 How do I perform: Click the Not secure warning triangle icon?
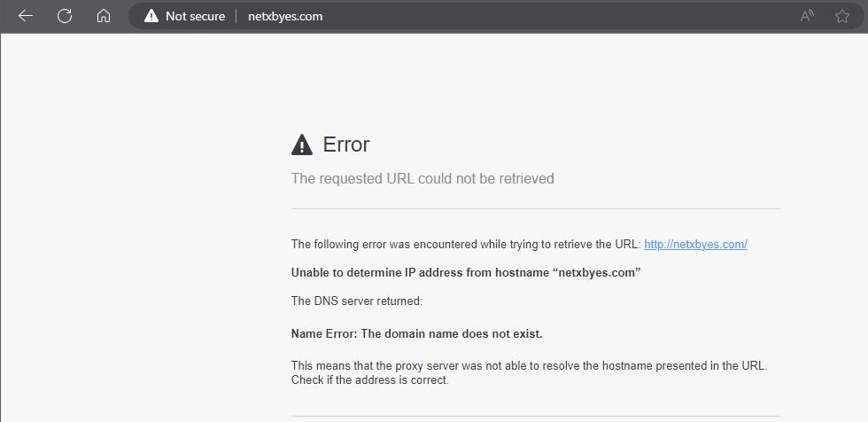tap(151, 16)
